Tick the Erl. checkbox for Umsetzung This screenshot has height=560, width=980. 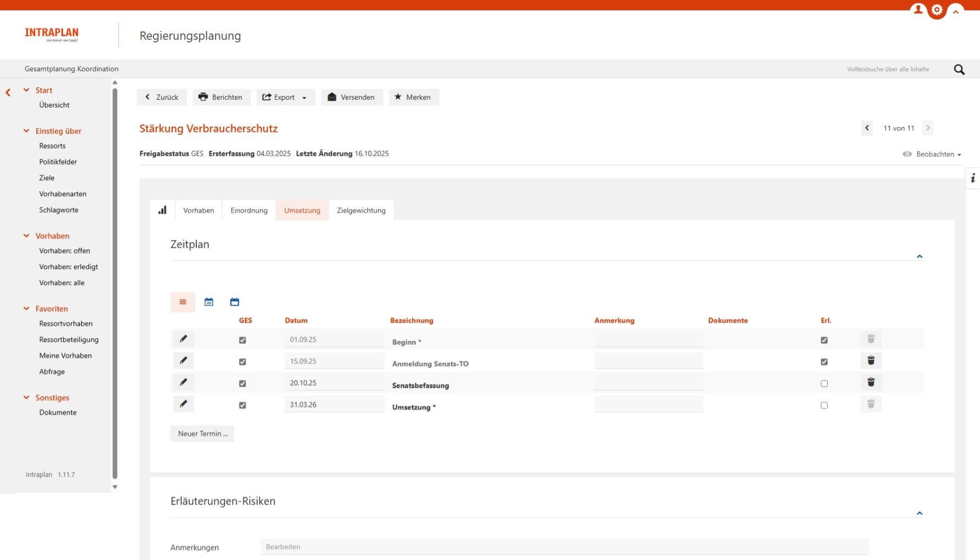point(824,405)
